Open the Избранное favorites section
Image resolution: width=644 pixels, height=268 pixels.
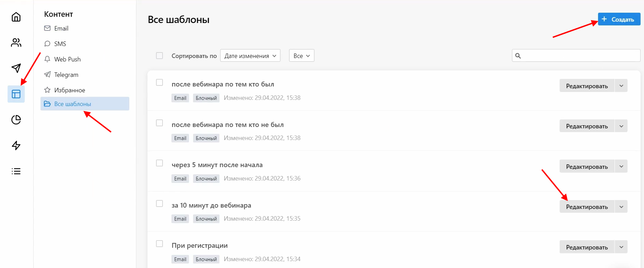pyautogui.click(x=69, y=90)
